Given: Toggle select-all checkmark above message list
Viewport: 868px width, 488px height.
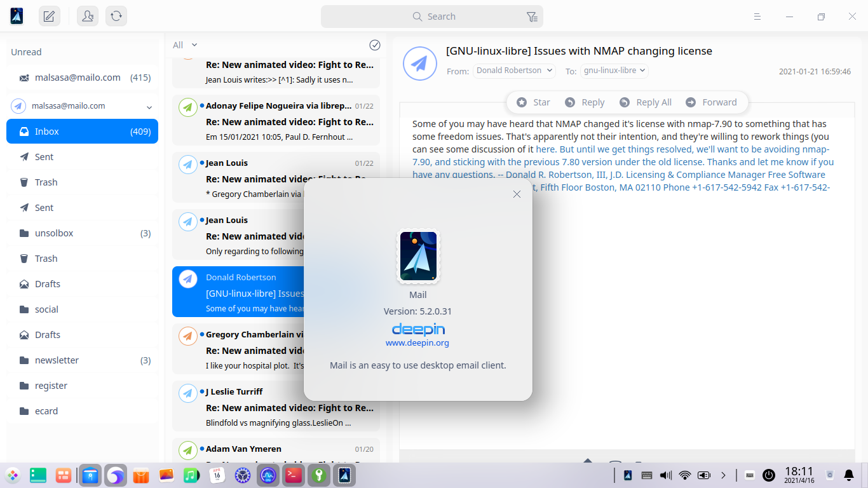Looking at the screenshot, I should (375, 45).
